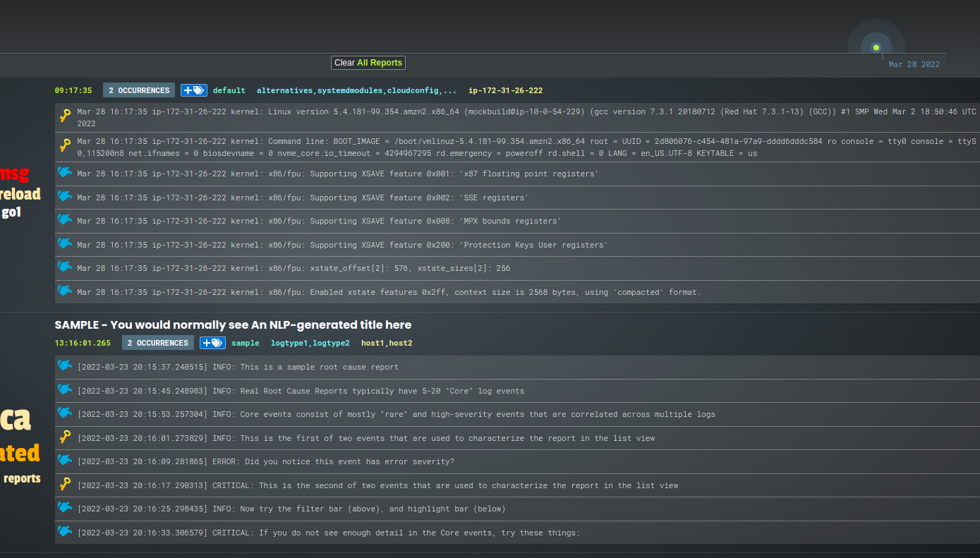The height and width of the screenshot is (558, 980).
Task: Click the 09:17:35 report timestamp
Action: pyautogui.click(x=73, y=90)
